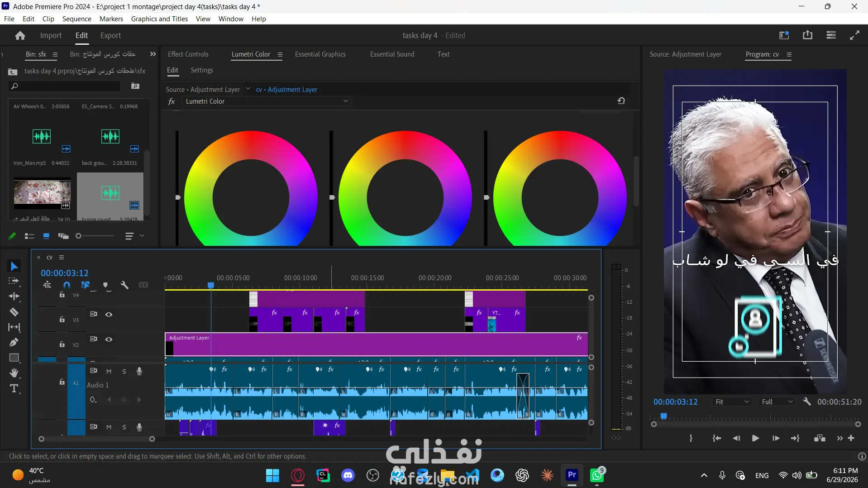
Task: Select the Hand tool
Action: (14, 373)
